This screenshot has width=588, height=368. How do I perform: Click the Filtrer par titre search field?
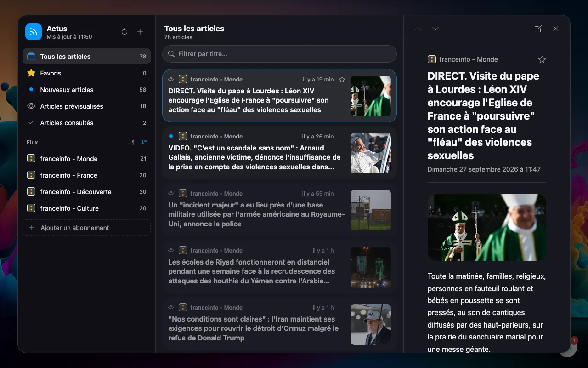pyautogui.click(x=279, y=54)
